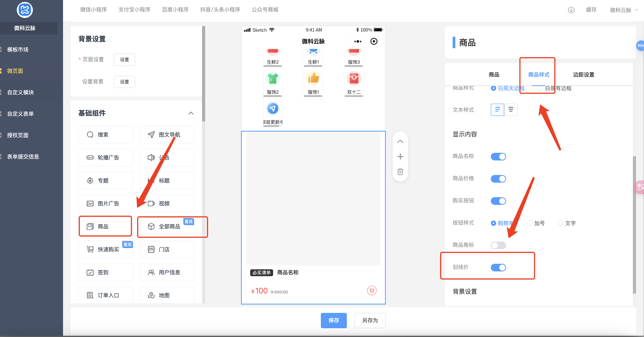The image size is (644, 337).
Task: Select centered text style
Action: click(511, 110)
